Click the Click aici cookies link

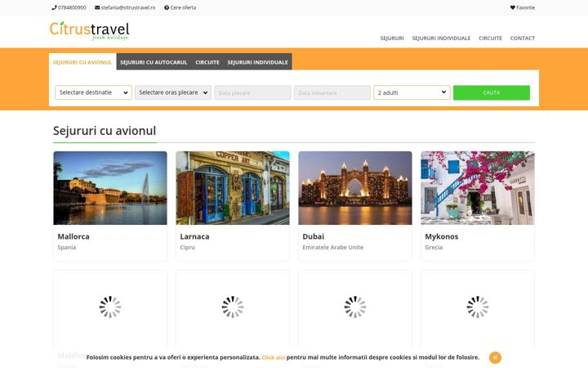pos(273,357)
